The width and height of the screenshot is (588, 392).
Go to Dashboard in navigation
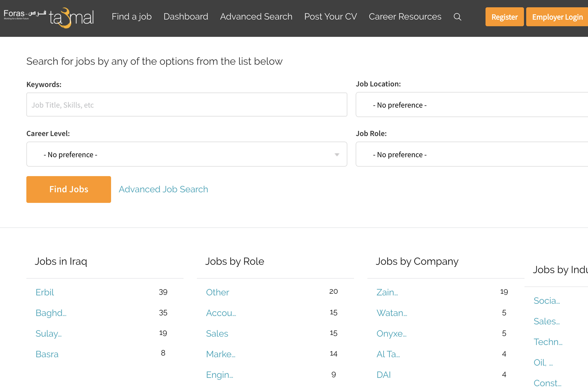185,16
